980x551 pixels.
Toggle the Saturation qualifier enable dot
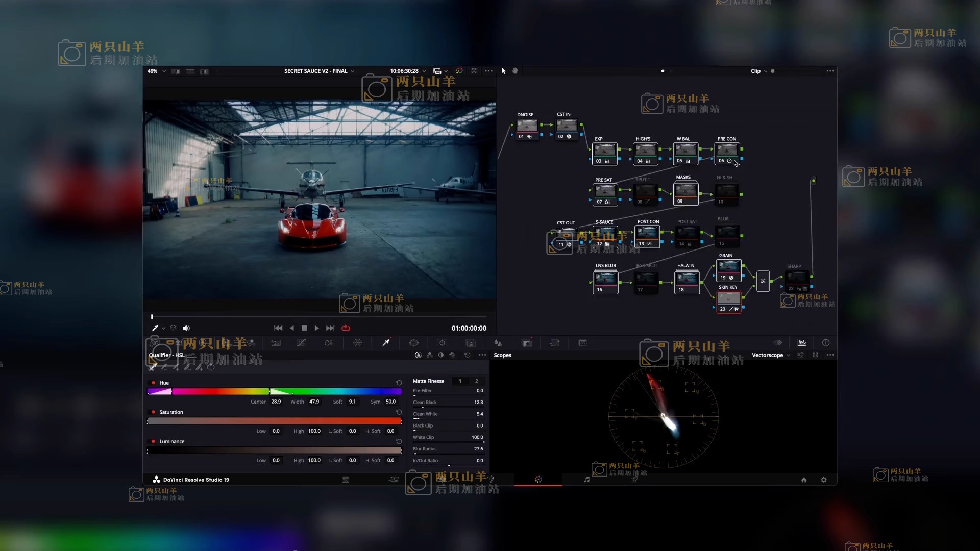153,412
